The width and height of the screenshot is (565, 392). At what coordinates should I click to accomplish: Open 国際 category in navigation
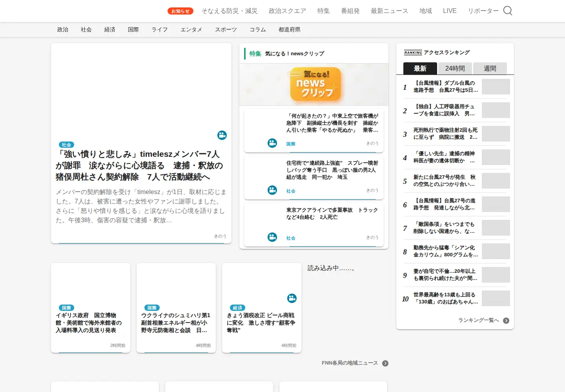[133, 30]
